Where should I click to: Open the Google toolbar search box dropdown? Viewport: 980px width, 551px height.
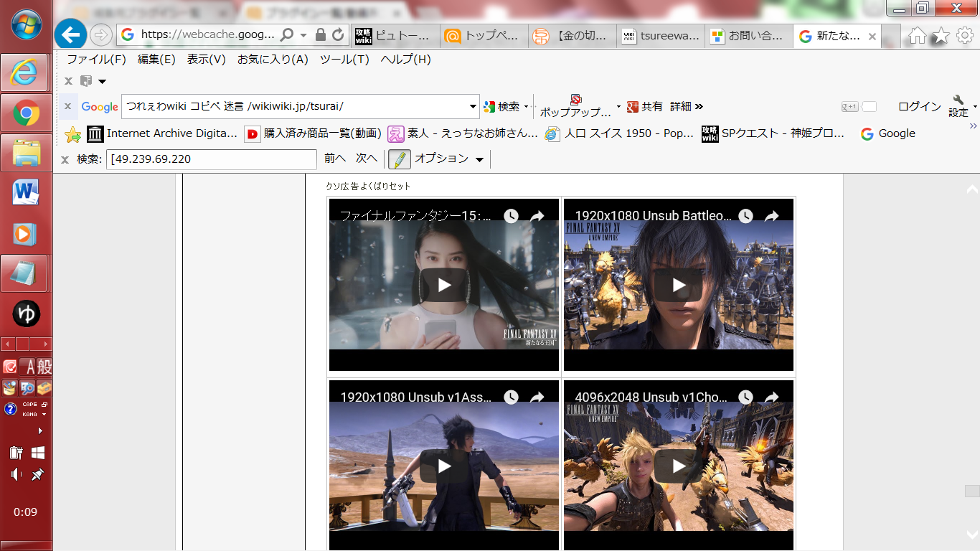pyautogui.click(x=473, y=106)
